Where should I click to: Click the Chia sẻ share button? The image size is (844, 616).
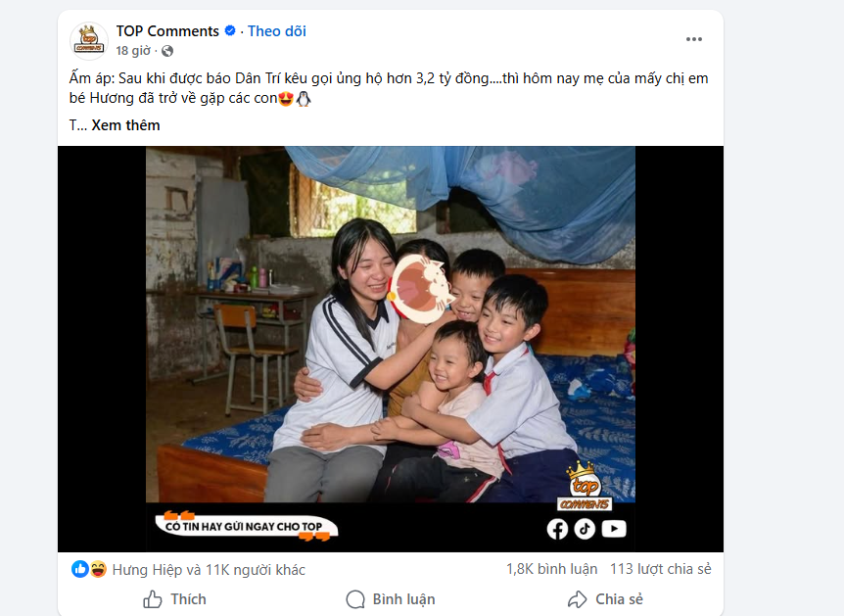click(x=605, y=599)
